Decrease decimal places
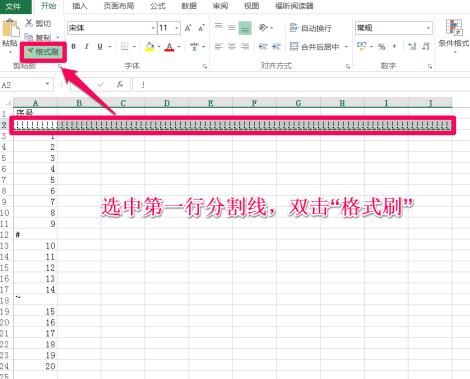This screenshot has width=470, height=379. (426, 47)
